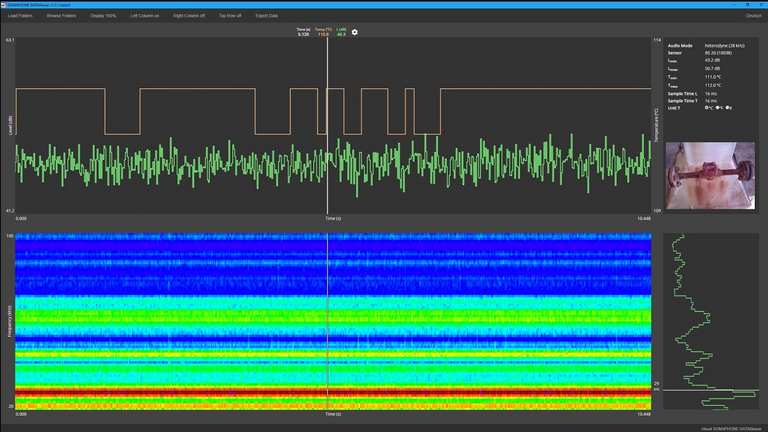Click the Display 100% option

point(103,16)
